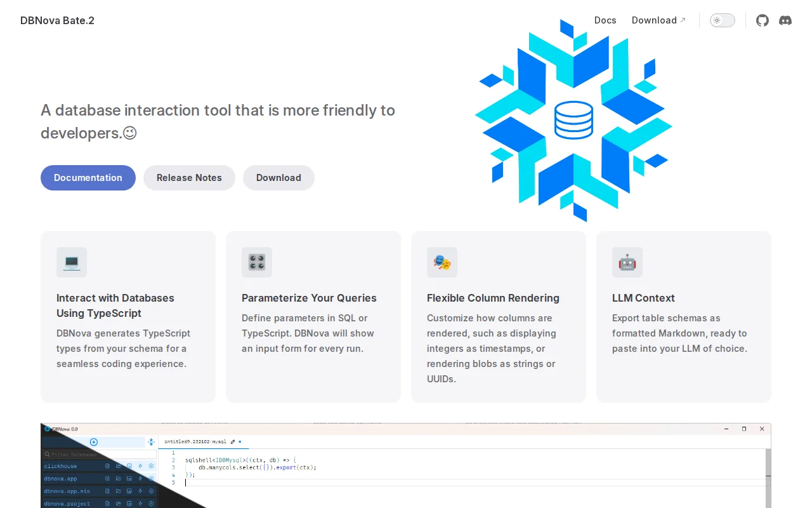Viewport: 812px width, 508px height.
Task: Open the GitHub repository icon link
Action: click(763, 20)
